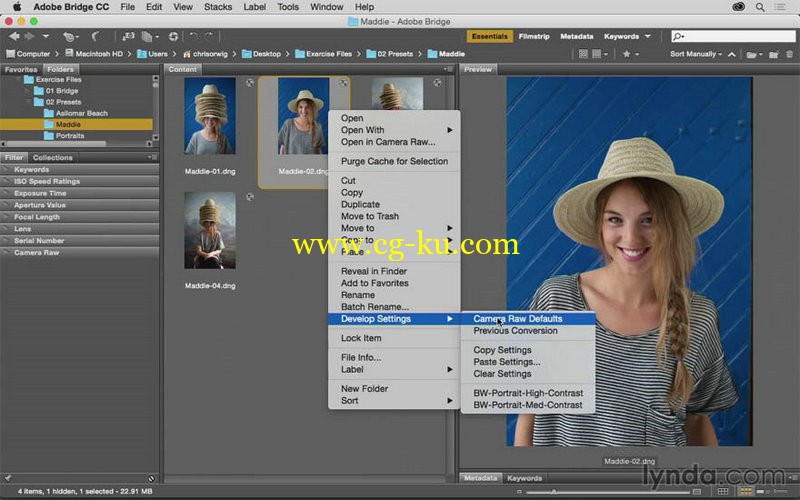Toggle keep filter pin icon

[x=8, y=478]
